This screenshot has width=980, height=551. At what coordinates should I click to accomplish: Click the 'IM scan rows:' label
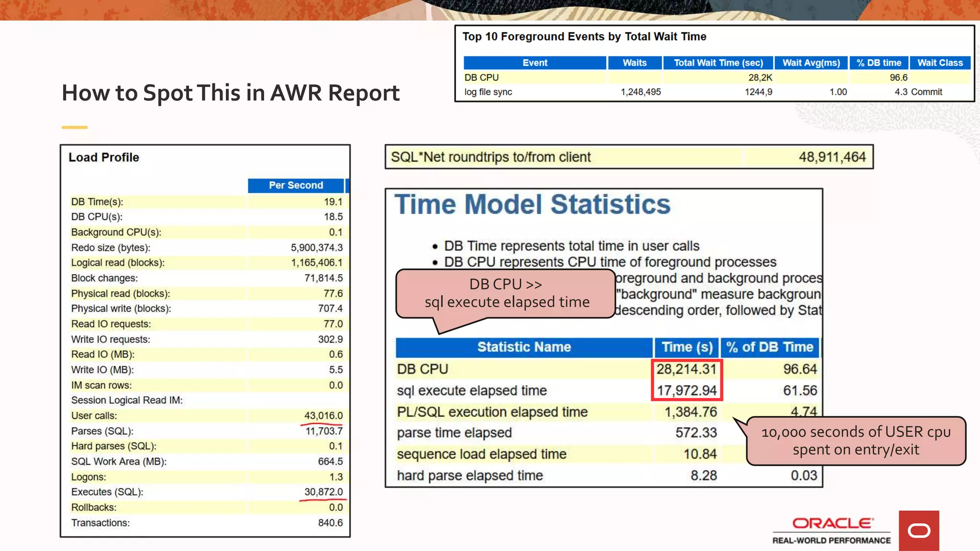click(x=101, y=385)
